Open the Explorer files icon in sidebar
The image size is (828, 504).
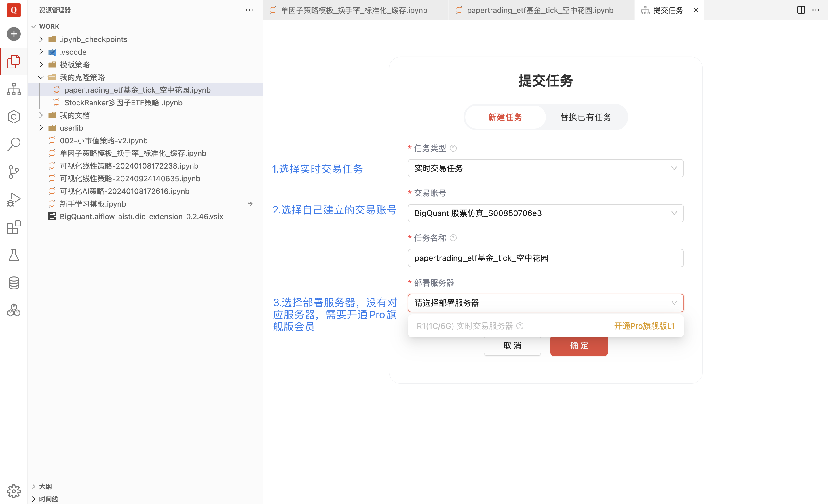click(x=14, y=62)
